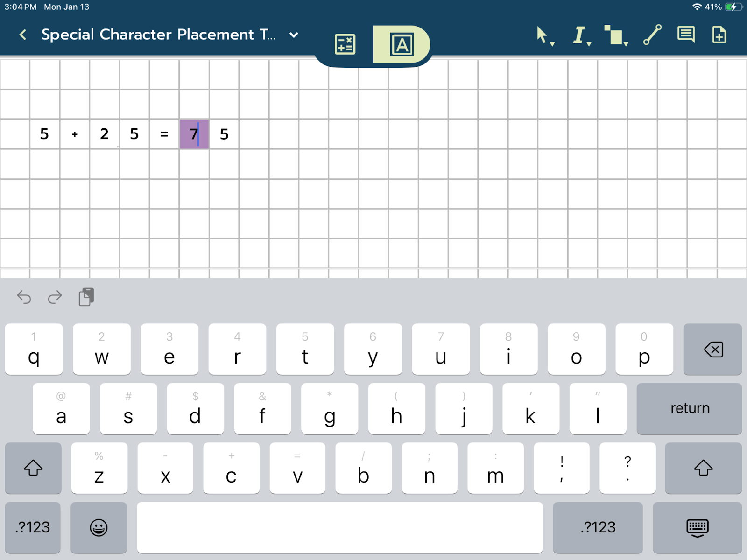
Task: Tap the back arrow in the header
Action: pyautogui.click(x=22, y=35)
